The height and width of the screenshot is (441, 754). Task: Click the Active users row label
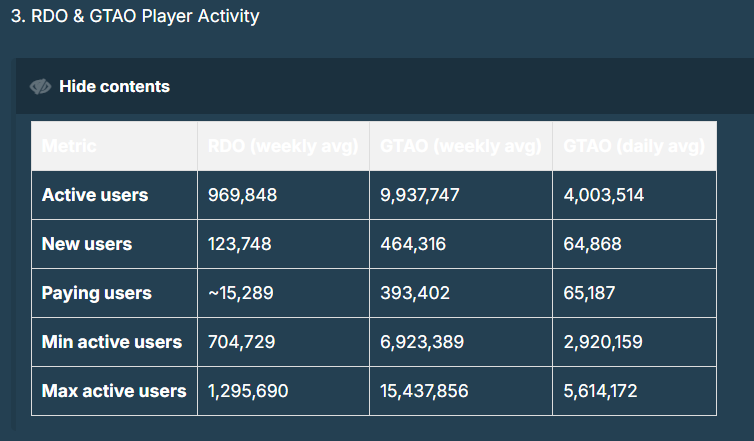click(95, 195)
